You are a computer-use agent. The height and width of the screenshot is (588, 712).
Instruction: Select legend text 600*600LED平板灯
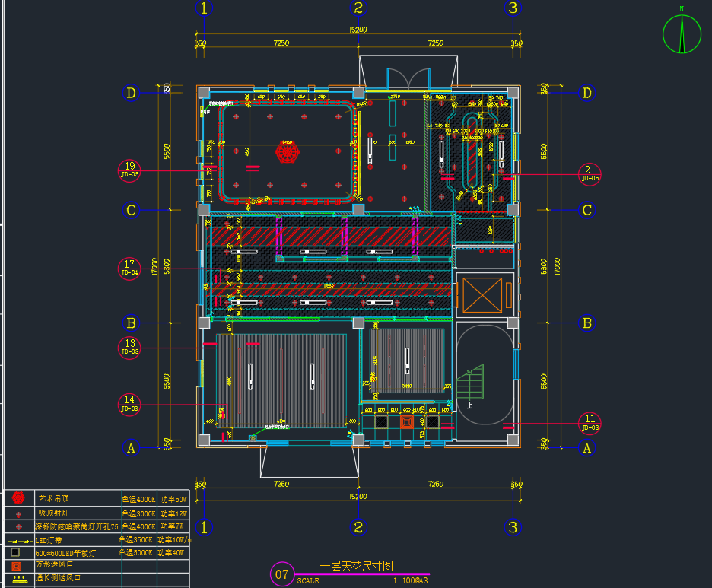pos(65,553)
